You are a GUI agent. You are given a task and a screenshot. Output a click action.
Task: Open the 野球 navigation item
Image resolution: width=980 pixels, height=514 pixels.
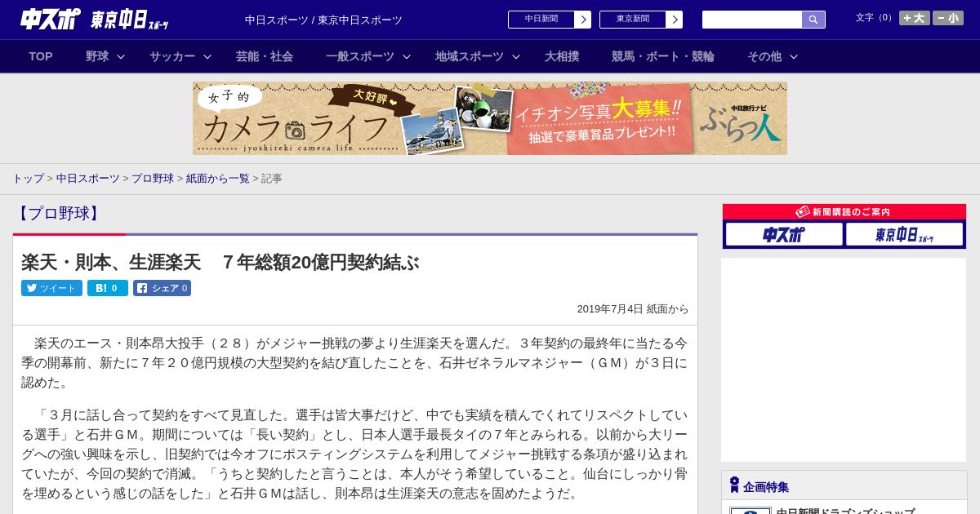97,56
